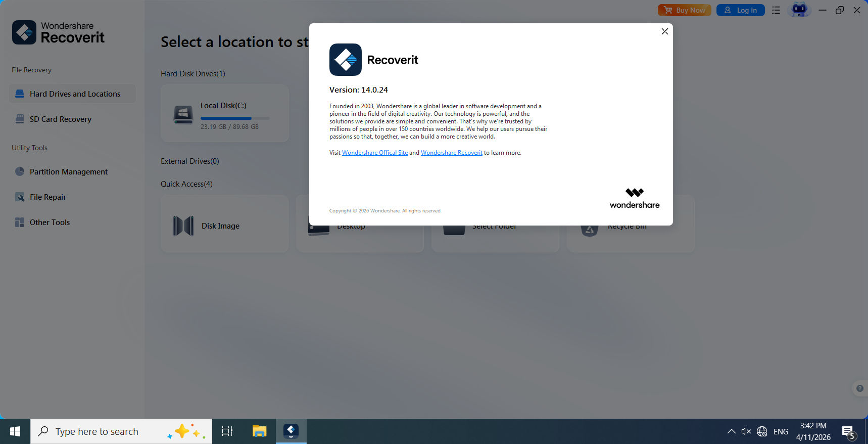
Task: Click the Disk Image icon
Action: pyautogui.click(x=183, y=226)
